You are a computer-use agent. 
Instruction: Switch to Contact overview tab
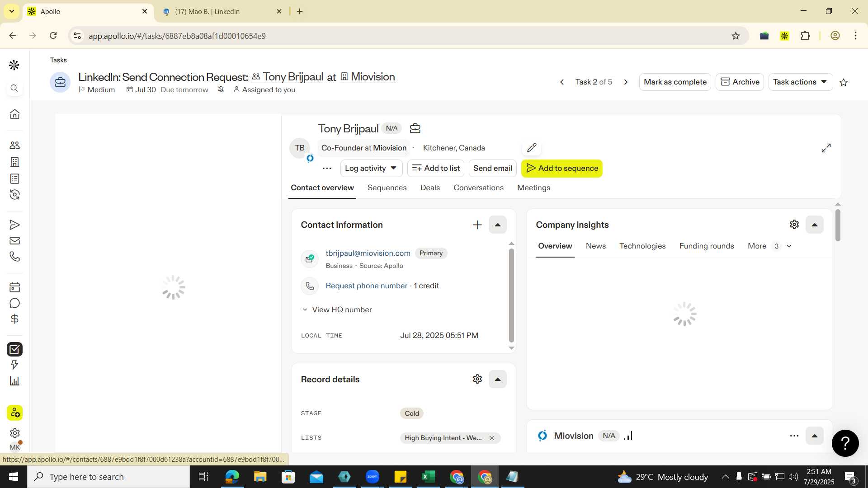pos(322,188)
